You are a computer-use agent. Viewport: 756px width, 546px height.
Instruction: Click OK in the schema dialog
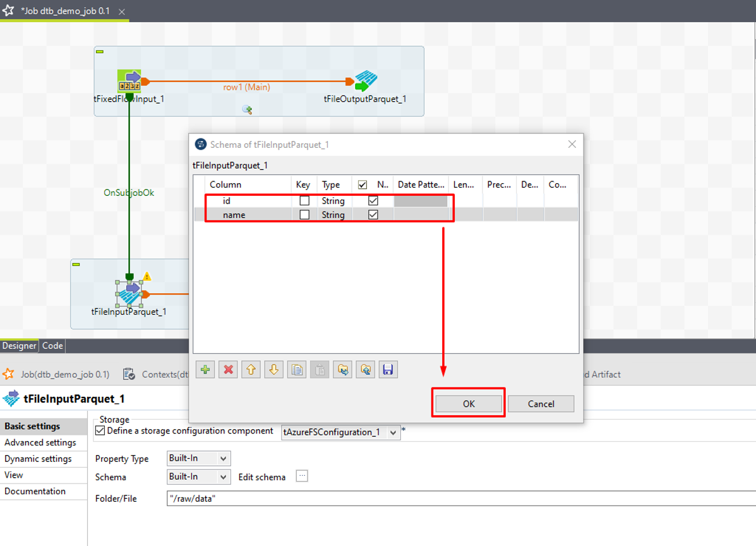click(469, 404)
